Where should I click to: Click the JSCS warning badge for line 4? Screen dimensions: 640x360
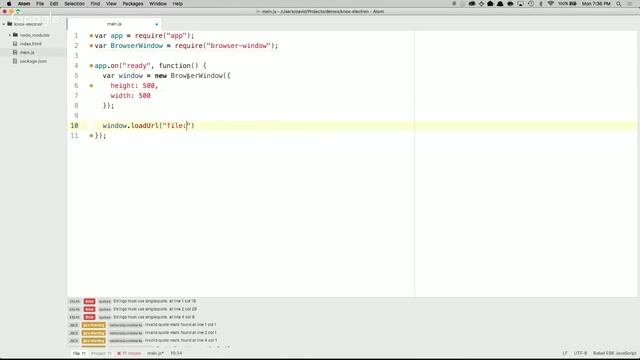pyautogui.click(x=93, y=340)
